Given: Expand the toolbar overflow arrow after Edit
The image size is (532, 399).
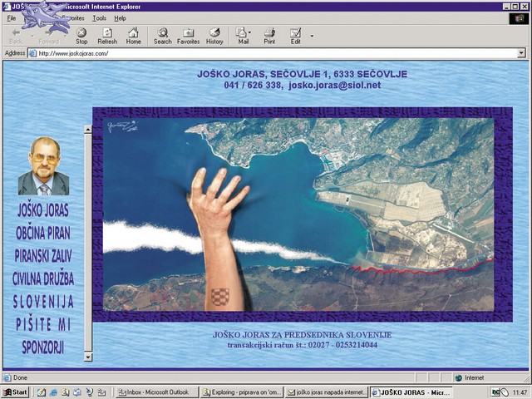Looking at the screenshot, I should click(312, 36).
